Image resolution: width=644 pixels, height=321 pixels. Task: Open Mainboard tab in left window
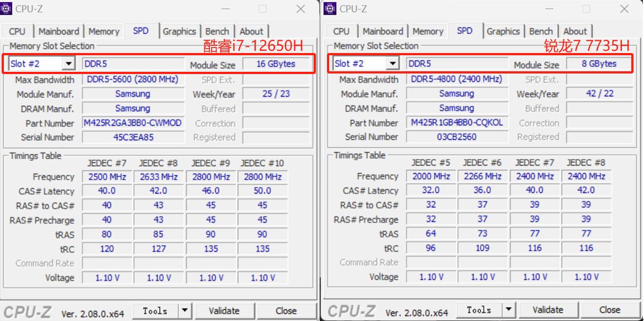[x=59, y=31]
